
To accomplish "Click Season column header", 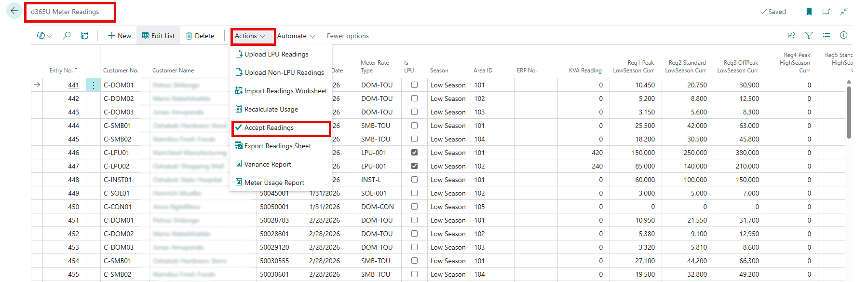I will (x=439, y=70).
